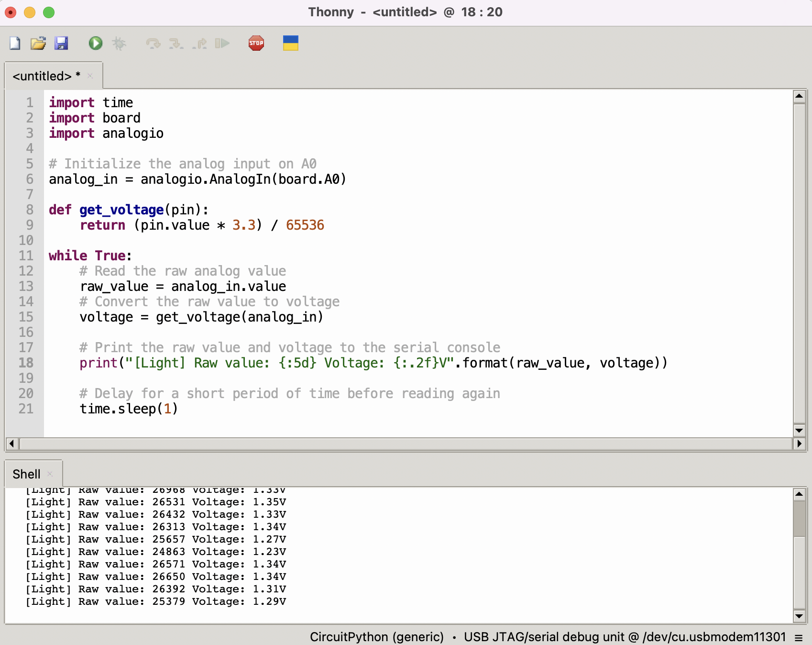The image size is (812, 645).
Task: Click the Step into icon
Action: point(176,44)
